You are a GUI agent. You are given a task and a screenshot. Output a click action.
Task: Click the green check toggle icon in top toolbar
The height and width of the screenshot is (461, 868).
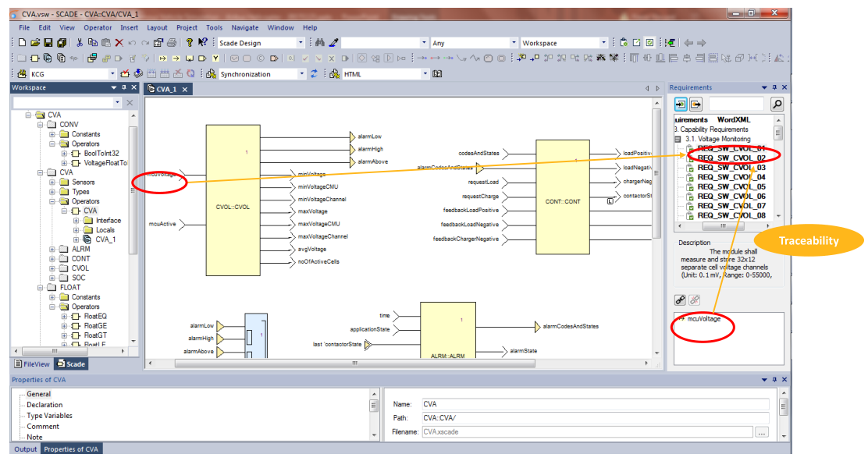tap(650, 43)
